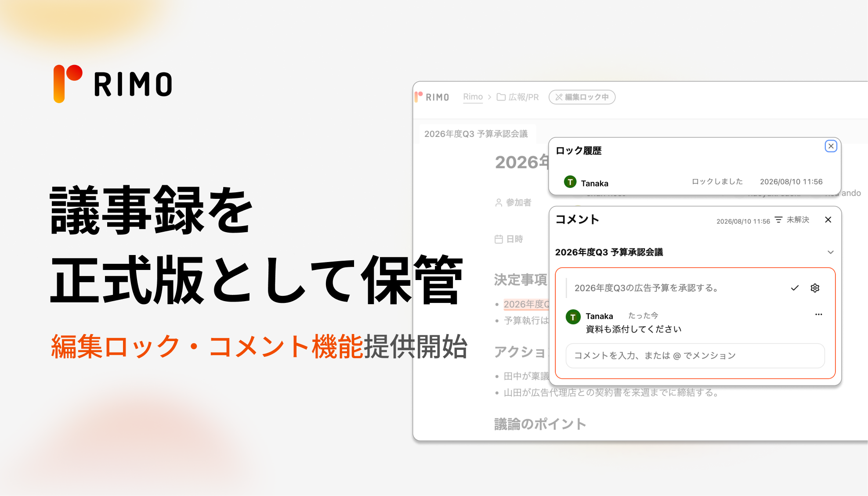The width and height of the screenshot is (868, 496).
Task: Mark the comment thread resolved with the checkmark
Action: coord(795,288)
